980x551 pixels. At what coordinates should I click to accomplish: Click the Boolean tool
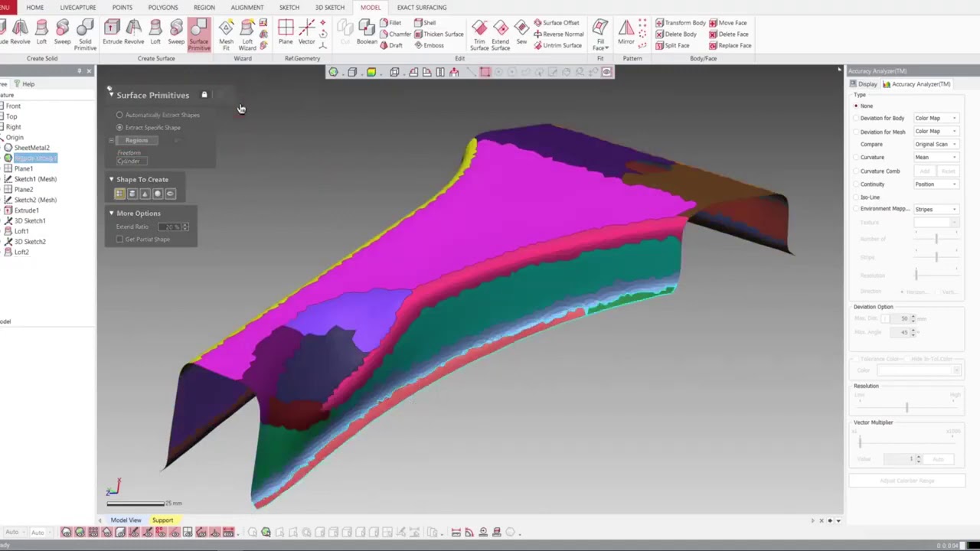[x=367, y=34]
